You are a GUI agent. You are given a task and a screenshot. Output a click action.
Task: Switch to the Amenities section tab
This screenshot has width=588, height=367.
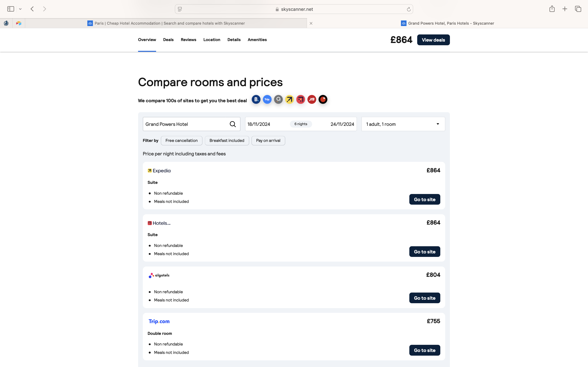pyautogui.click(x=257, y=40)
